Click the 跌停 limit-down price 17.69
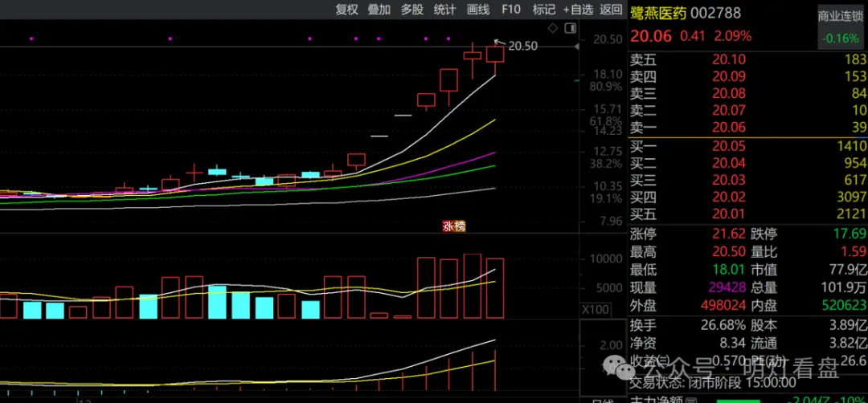 coord(850,234)
